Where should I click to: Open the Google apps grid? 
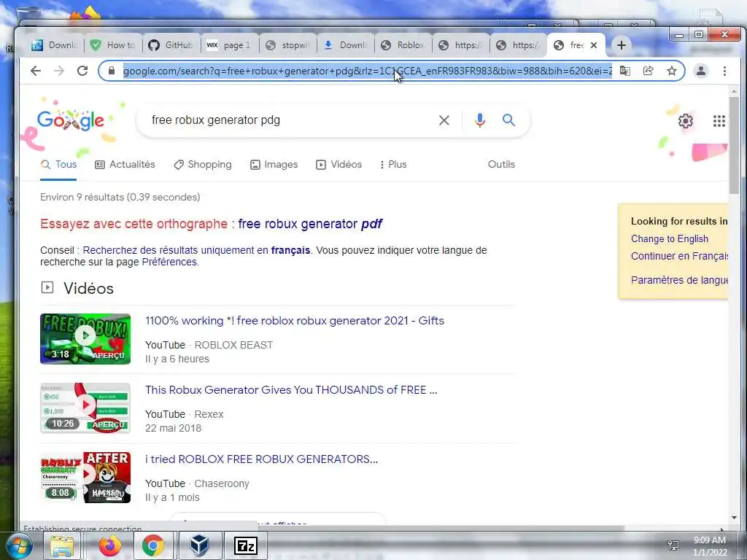coord(719,121)
